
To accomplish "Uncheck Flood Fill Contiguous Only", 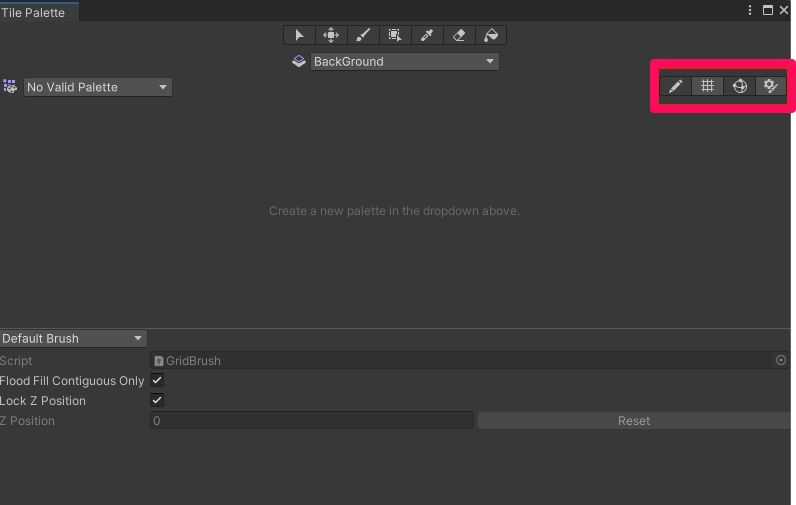I will click(x=157, y=380).
